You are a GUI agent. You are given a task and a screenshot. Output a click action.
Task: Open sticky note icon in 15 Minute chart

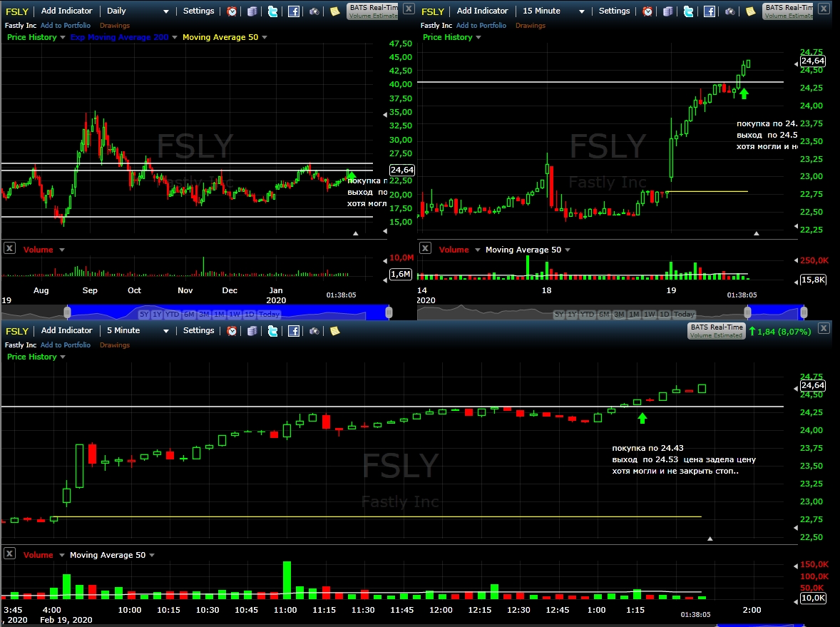point(751,11)
